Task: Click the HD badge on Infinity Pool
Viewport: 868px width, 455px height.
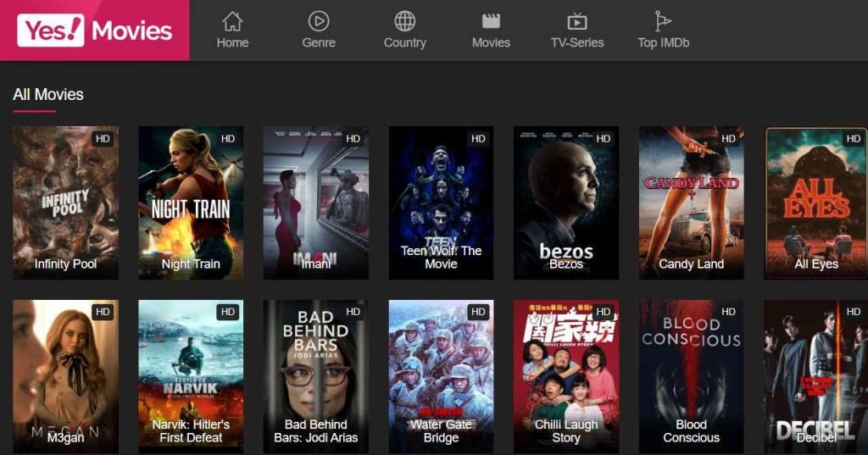Action: (x=103, y=139)
